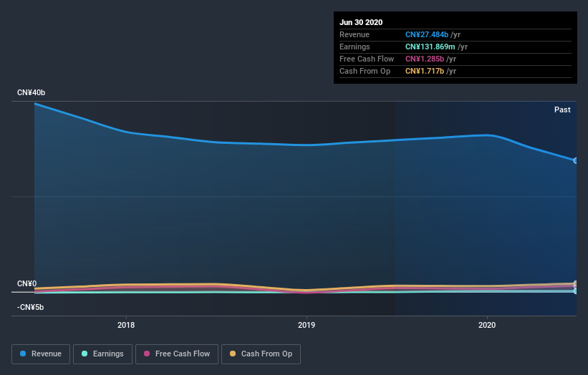Toggle the Cash From Op legend button
The image size is (588, 375).
tap(261, 354)
